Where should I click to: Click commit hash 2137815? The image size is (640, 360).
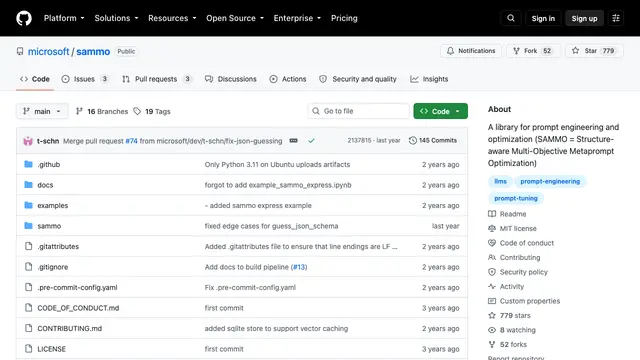[x=359, y=140]
